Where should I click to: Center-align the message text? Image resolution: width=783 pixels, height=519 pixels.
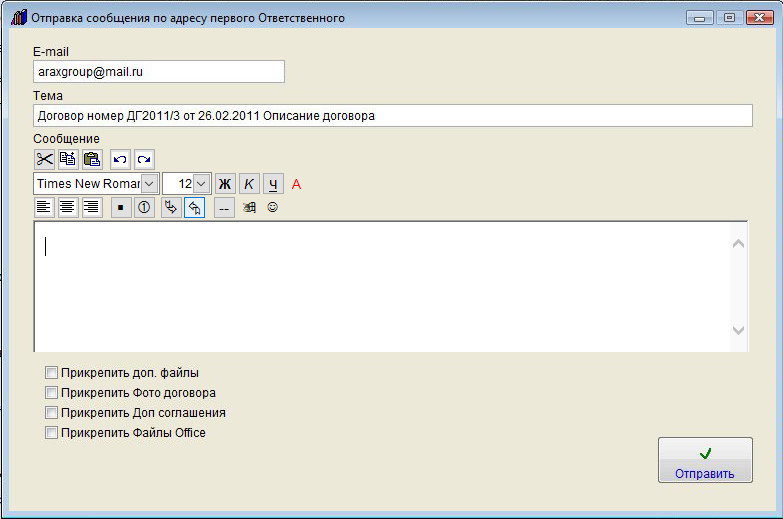click(68, 207)
